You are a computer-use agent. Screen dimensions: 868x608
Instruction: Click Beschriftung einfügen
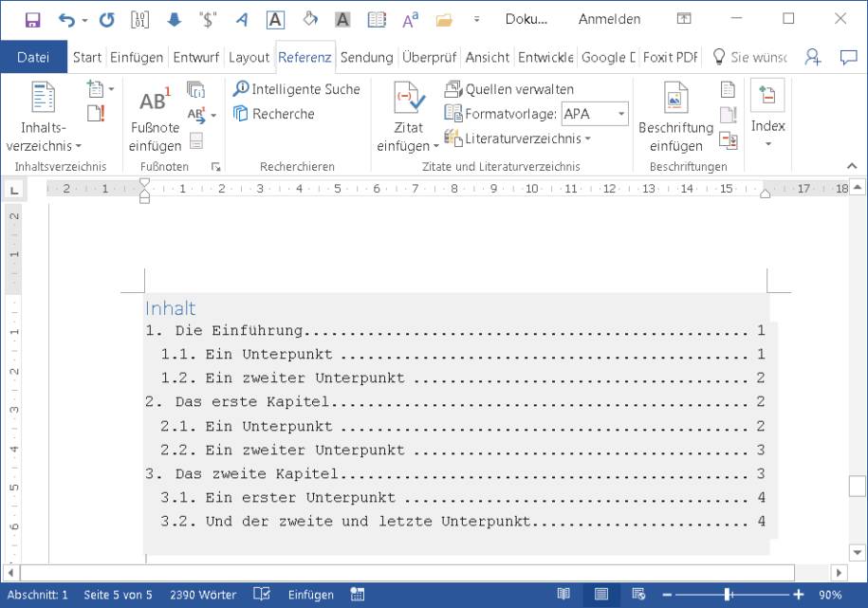coord(676,118)
